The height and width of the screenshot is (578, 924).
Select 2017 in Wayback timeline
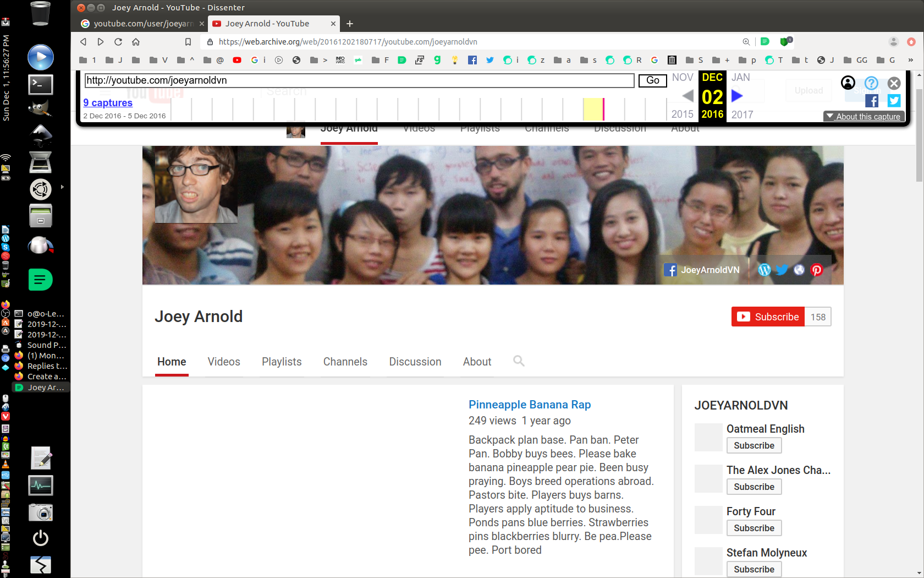742,114
